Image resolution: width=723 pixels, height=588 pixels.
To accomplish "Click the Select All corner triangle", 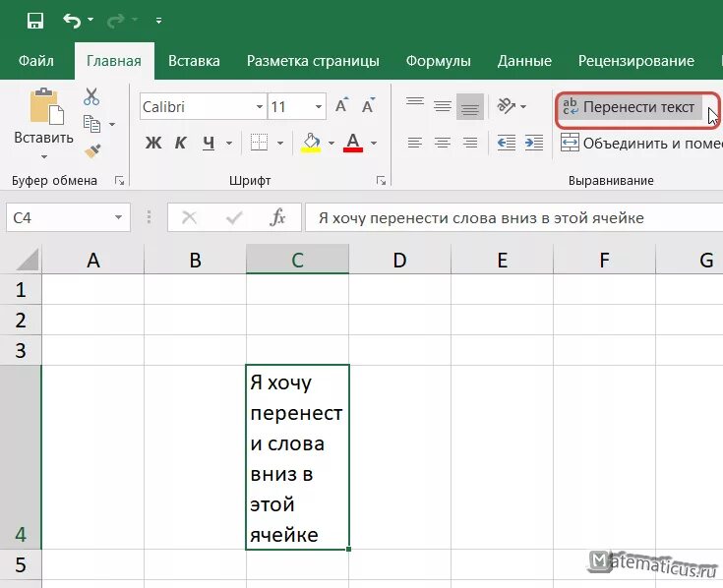I will [28, 260].
